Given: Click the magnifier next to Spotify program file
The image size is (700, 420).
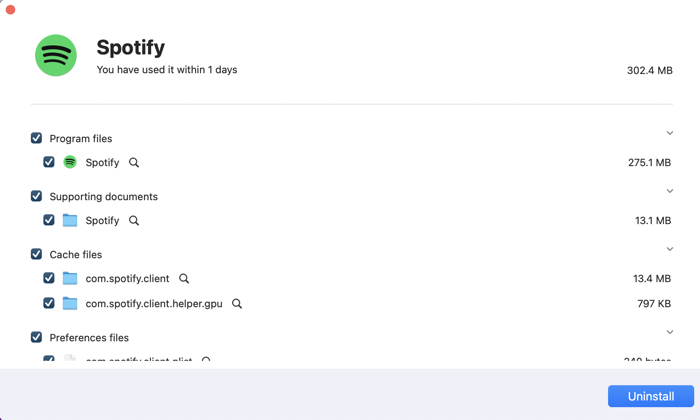Looking at the screenshot, I should (x=134, y=163).
